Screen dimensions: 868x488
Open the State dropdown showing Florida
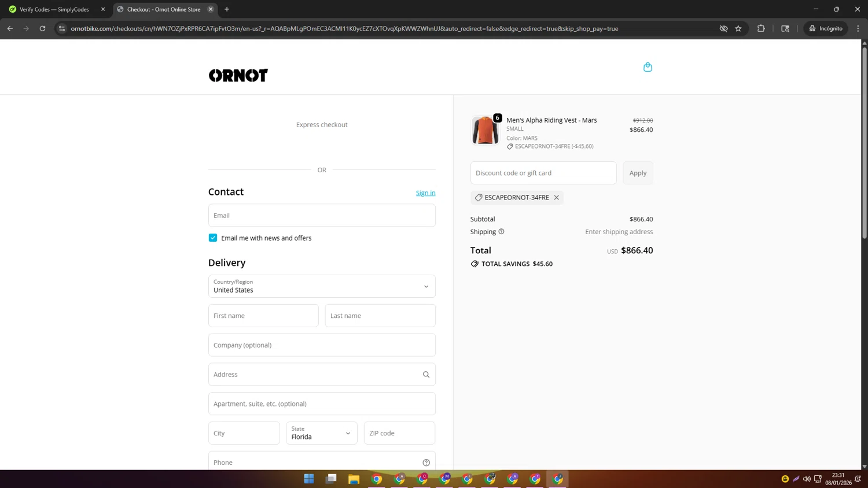[x=322, y=433]
